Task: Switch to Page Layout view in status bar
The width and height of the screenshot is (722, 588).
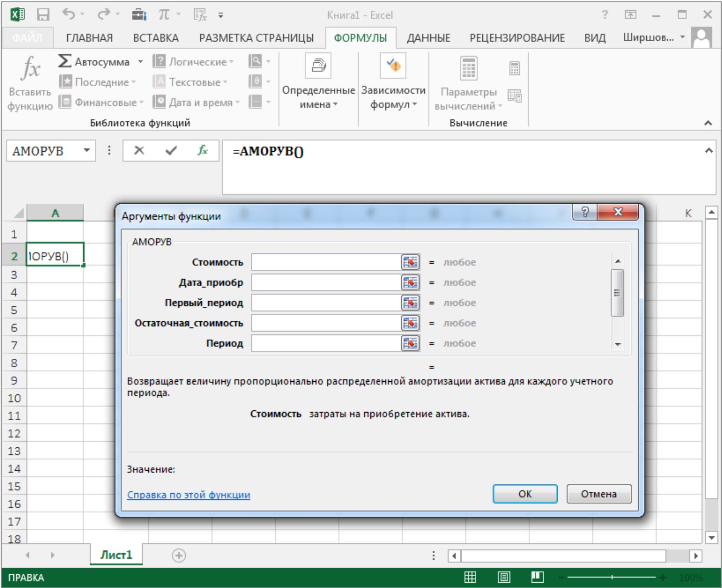Action: pyautogui.click(x=504, y=577)
